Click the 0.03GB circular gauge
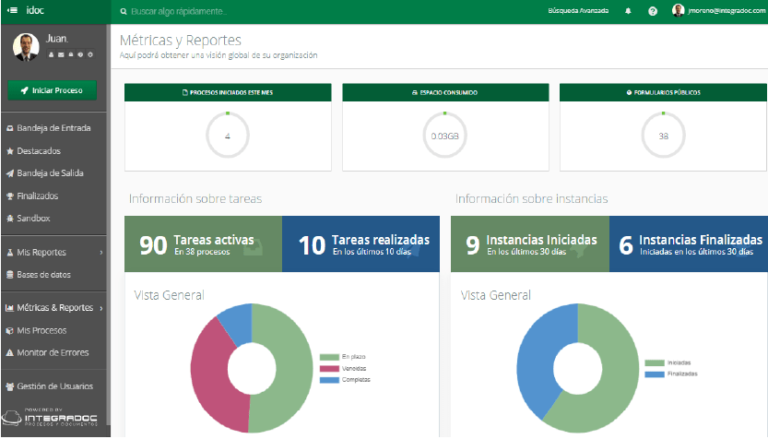Viewport: 768px width, 439px height. click(x=445, y=135)
